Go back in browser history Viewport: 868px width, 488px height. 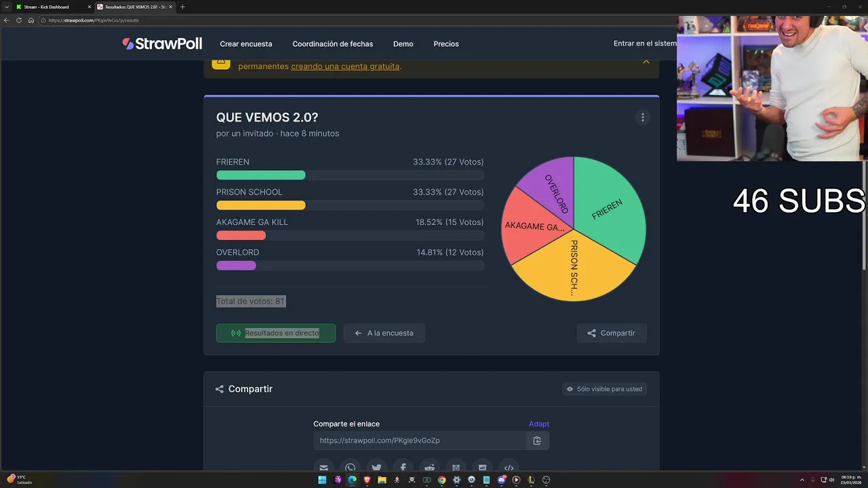pyautogui.click(x=7, y=20)
